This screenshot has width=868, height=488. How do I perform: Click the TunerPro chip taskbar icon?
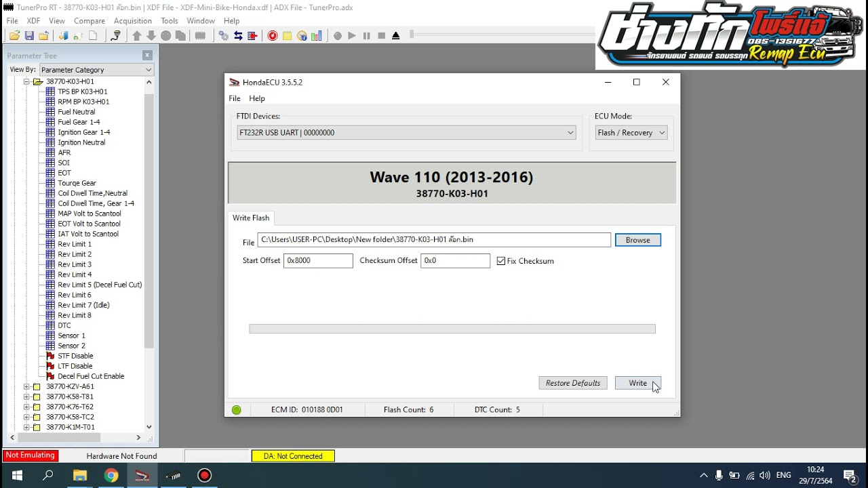(x=174, y=475)
